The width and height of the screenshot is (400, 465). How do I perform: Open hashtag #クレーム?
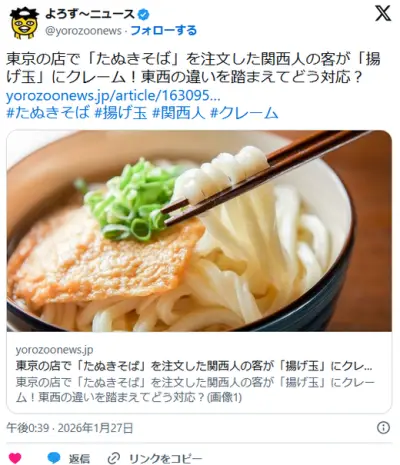[x=244, y=113]
